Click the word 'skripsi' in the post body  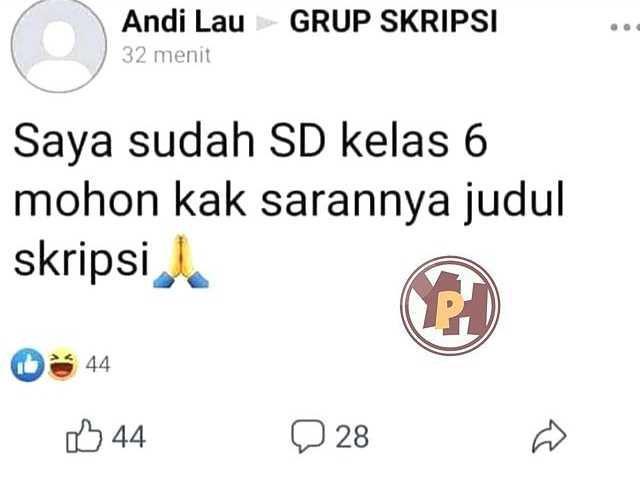[x=81, y=260]
